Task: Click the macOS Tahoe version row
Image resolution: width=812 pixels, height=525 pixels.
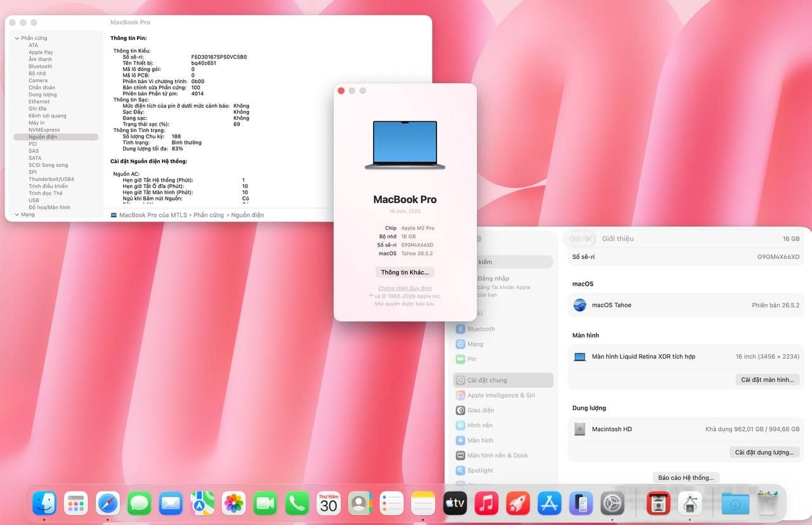Action: click(686, 305)
